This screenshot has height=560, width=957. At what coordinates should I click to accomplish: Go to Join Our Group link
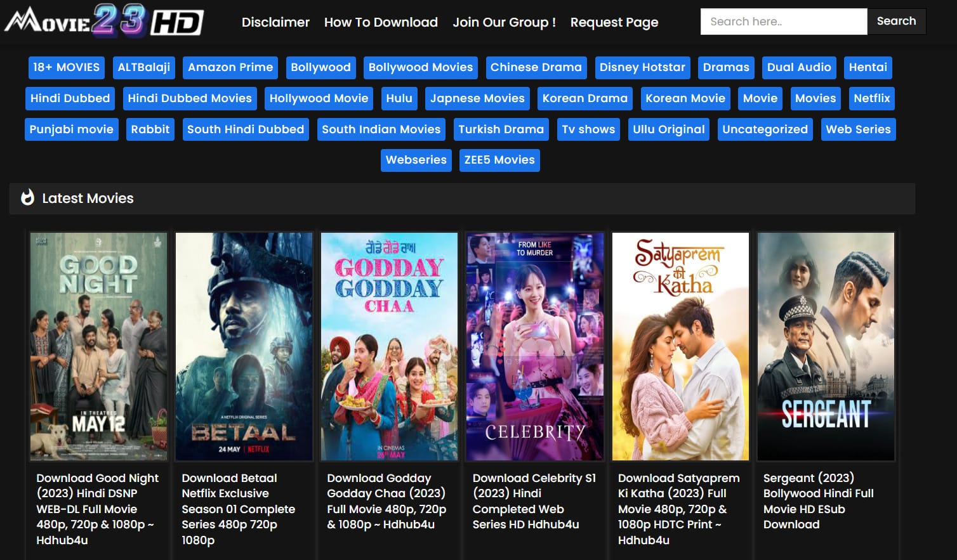(x=504, y=22)
